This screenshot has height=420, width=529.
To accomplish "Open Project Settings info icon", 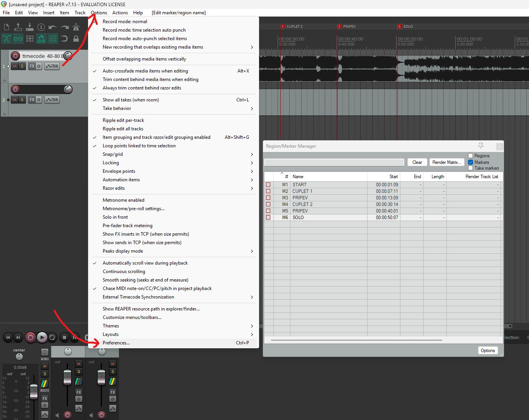I will (41, 27).
